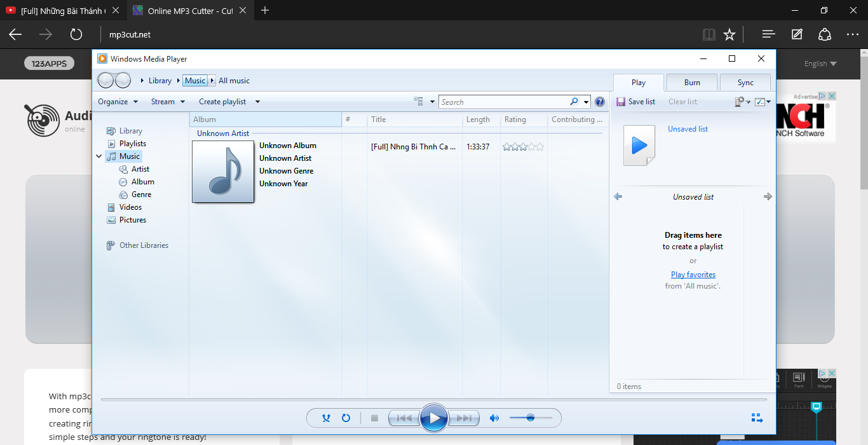Open the List options checkmark menu
The width and height of the screenshot is (868, 445).
coord(763,102)
